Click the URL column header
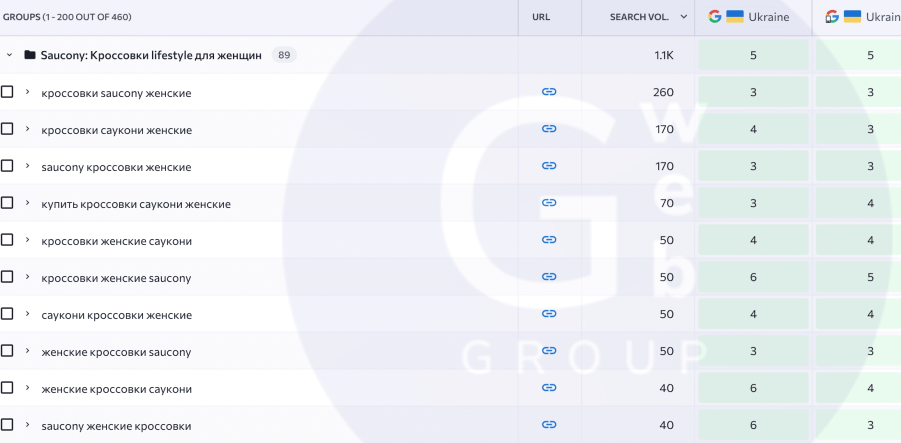 pyautogui.click(x=541, y=17)
